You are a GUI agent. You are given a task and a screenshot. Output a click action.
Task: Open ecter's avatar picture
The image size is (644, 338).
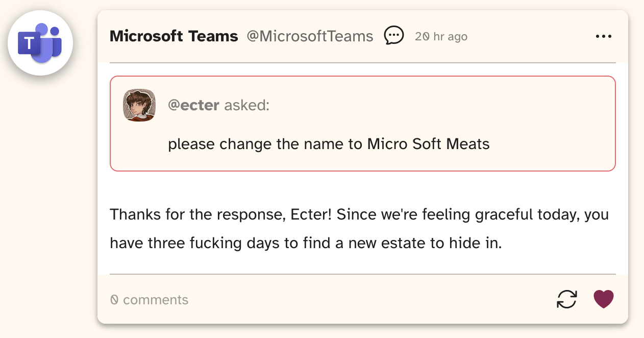(139, 105)
